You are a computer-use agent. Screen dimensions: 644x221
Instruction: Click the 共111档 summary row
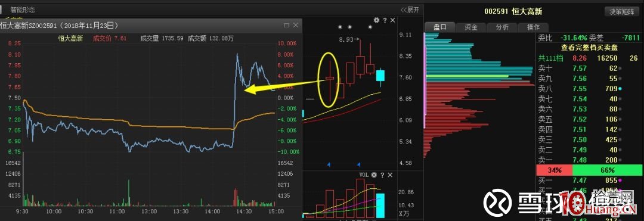[x=589, y=58]
